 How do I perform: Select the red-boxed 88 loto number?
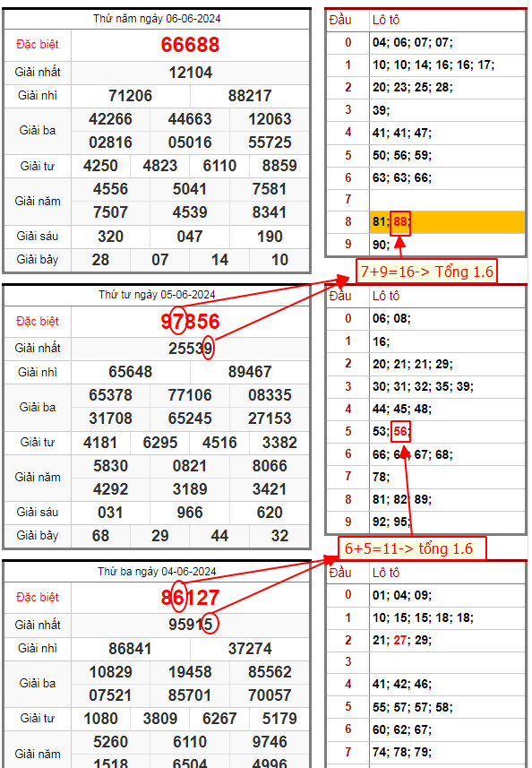tap(400, 222)
